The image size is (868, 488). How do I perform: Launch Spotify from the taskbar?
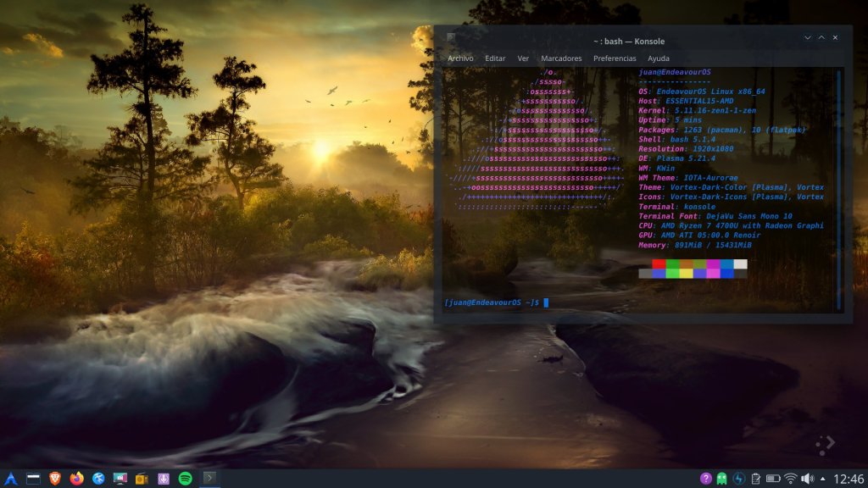point(185,479)
